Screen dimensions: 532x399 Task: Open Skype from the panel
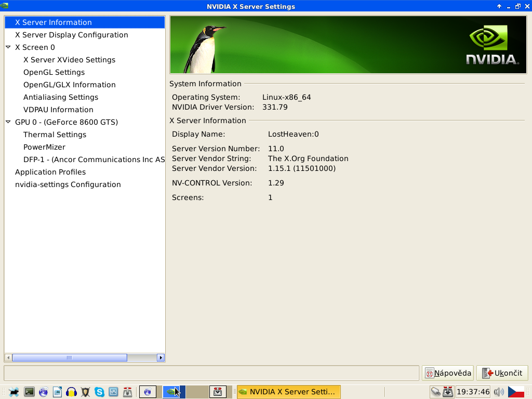pyautogui.click(x=99, y=392)
